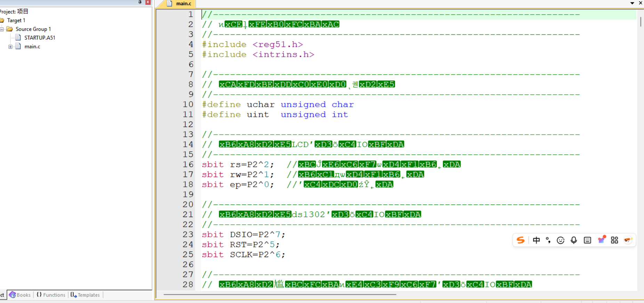
Task: Click the avatar assistant icon on input toolbar
Action: (628, 240)
